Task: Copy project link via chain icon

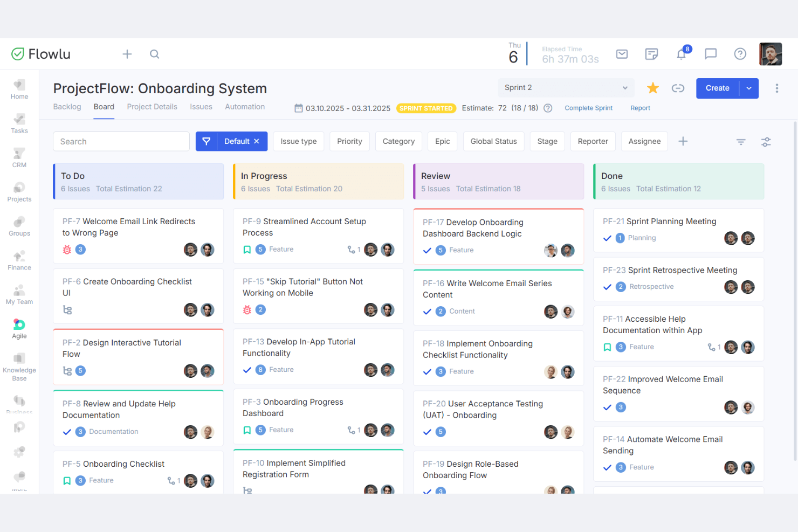Action: [678, 88]
